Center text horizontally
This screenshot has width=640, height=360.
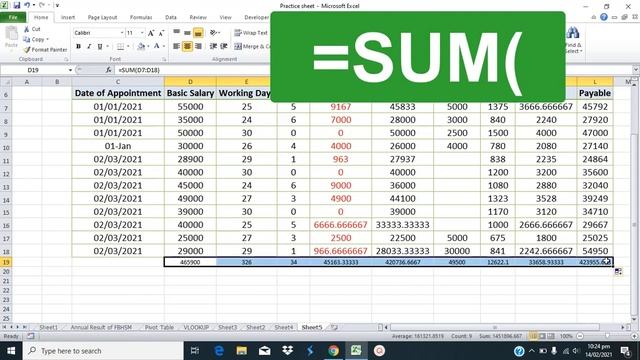point(187,47)
